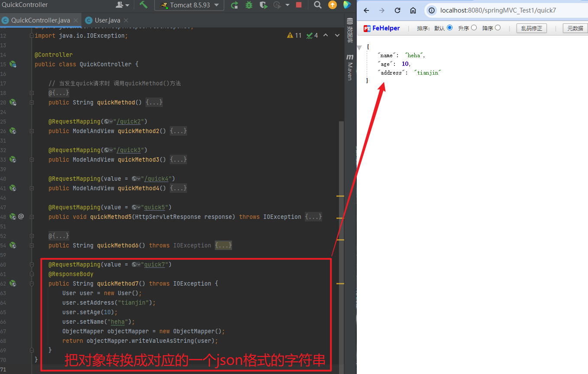Click gutter icon beside quickMethod7
The image size is (588, 374).
tap(13, 283)
